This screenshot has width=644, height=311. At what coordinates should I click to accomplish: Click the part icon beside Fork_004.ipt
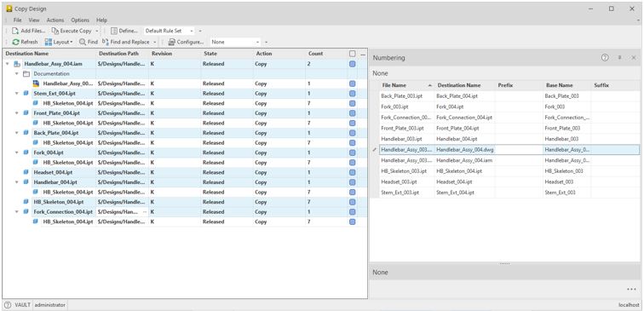(26, 153)
